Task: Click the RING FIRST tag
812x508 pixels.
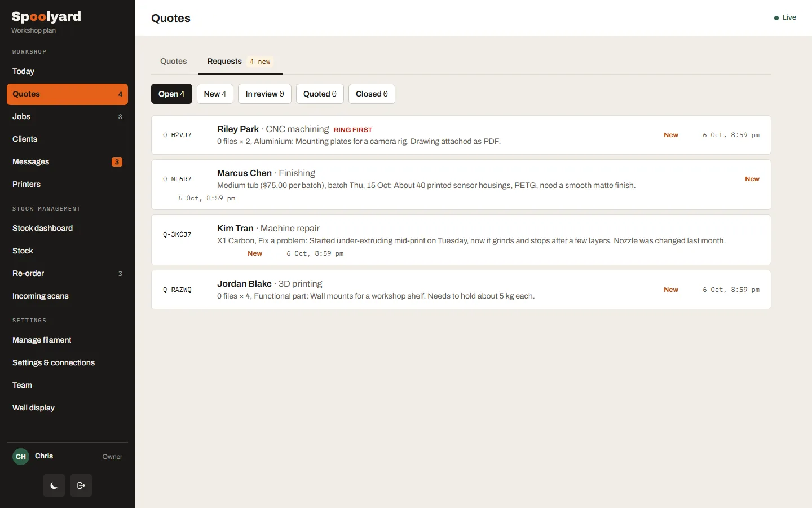Action: point(353,130)
